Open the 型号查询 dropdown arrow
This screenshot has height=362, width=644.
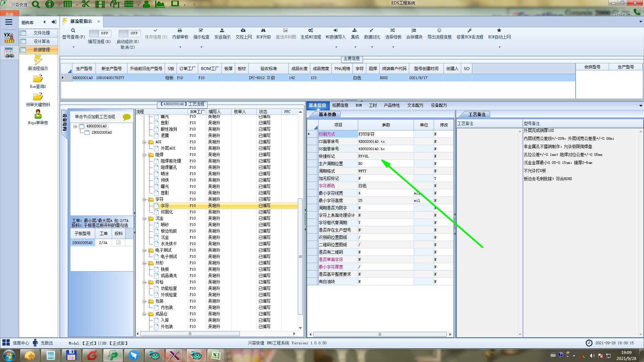[73, 47]
